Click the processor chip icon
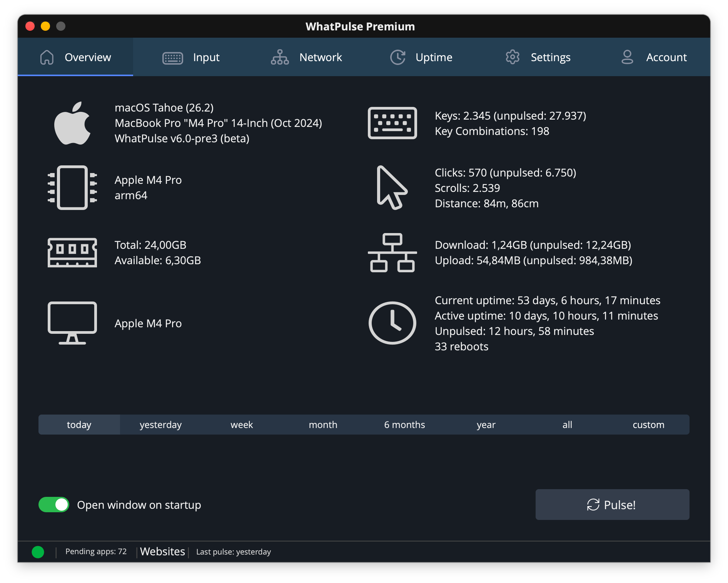Viewport: 728px width, 583px height. tap(72, 188)
